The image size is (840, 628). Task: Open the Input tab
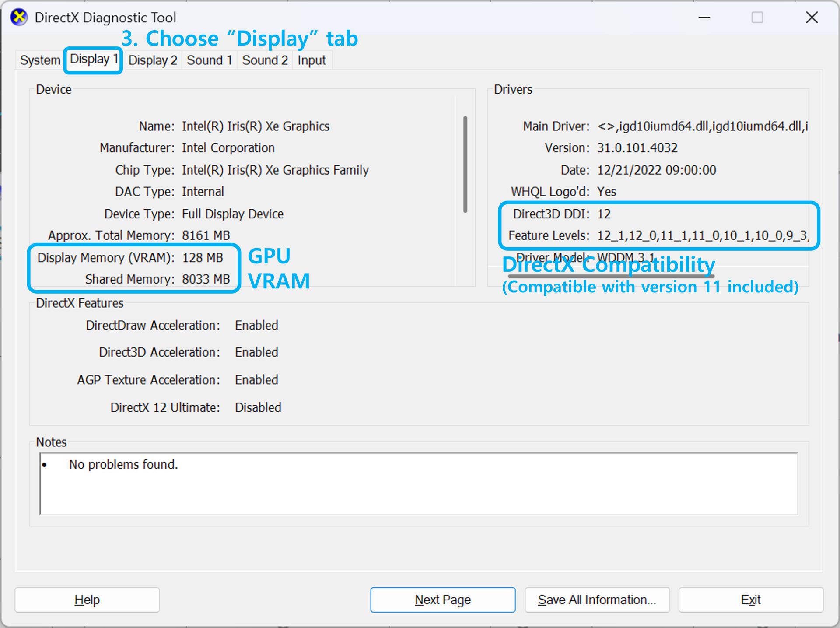click(311, 60)
